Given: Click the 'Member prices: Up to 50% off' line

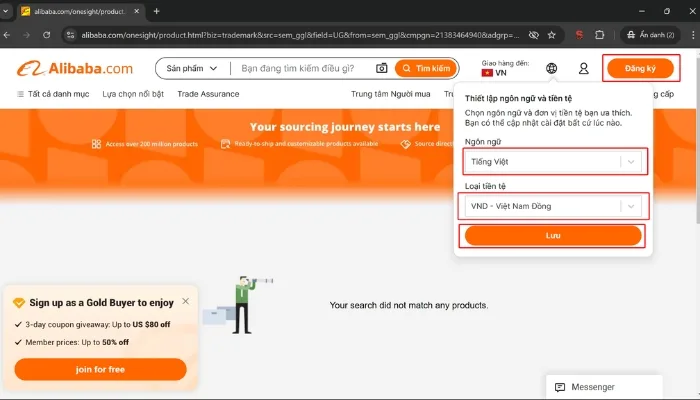Looking at the screenshot, I should pos(77,342).
